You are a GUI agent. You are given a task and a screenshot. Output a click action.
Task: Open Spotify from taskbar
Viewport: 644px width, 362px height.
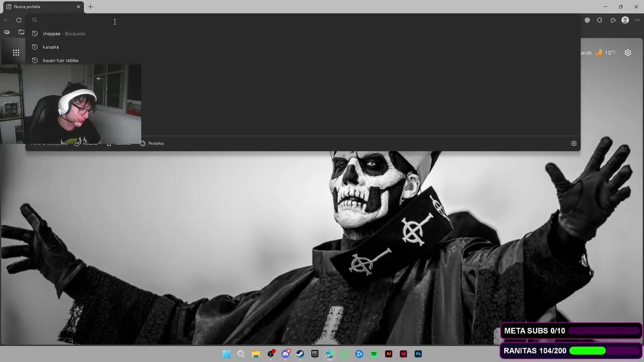click(x=374, y=354)
